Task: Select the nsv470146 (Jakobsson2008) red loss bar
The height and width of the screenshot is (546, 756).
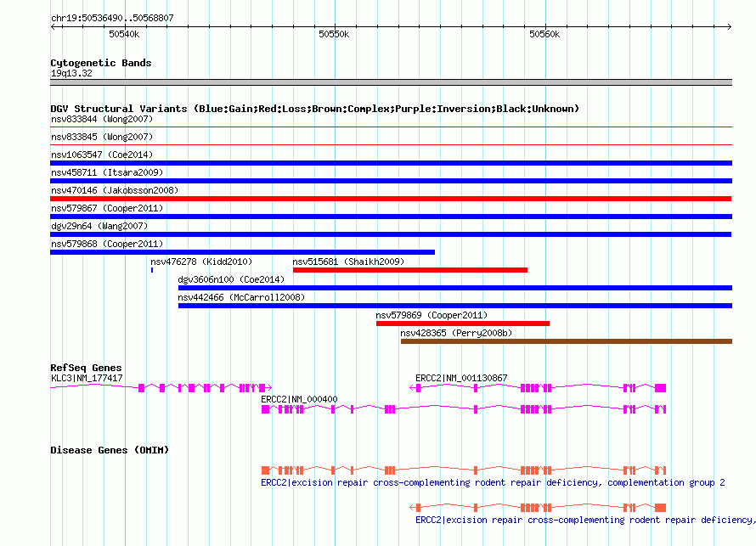Action: [x=391, y=199]
